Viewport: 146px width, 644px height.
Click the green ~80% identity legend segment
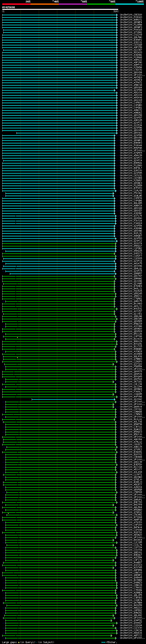(101, 4)
